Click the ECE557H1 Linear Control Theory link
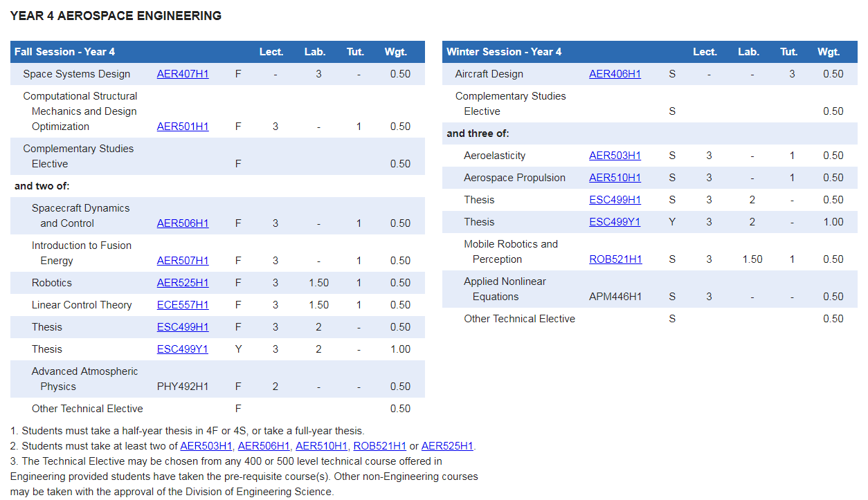Image resolution: width=868 pixels, height=500 pixels. pyautogui.click(x=183, y=305)
